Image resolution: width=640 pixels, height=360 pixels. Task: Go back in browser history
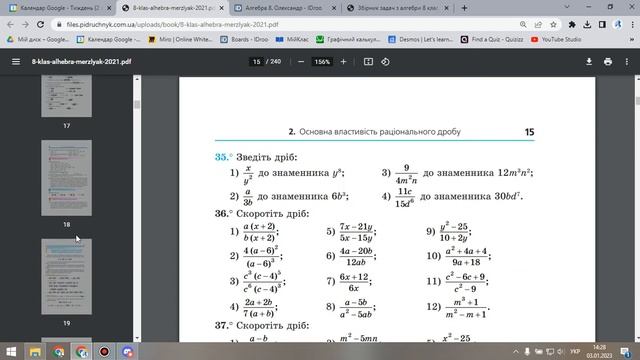(x=10, y=24)
